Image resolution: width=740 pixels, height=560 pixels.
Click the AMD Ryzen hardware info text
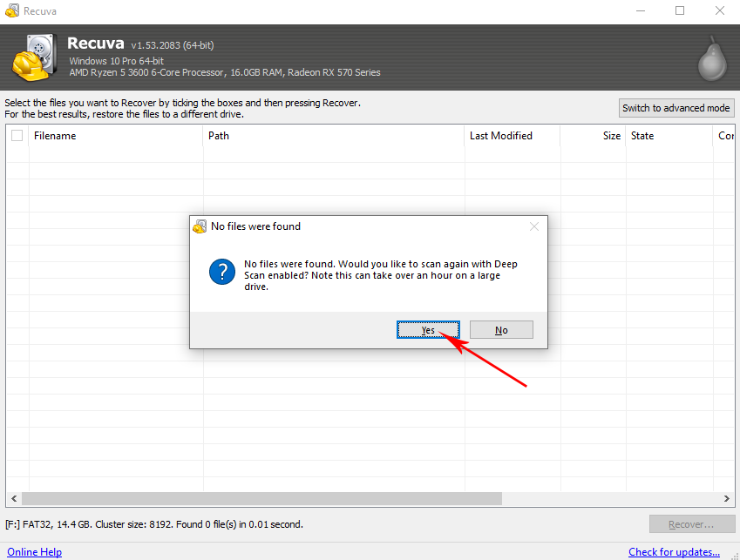click(x=225, y=72)
